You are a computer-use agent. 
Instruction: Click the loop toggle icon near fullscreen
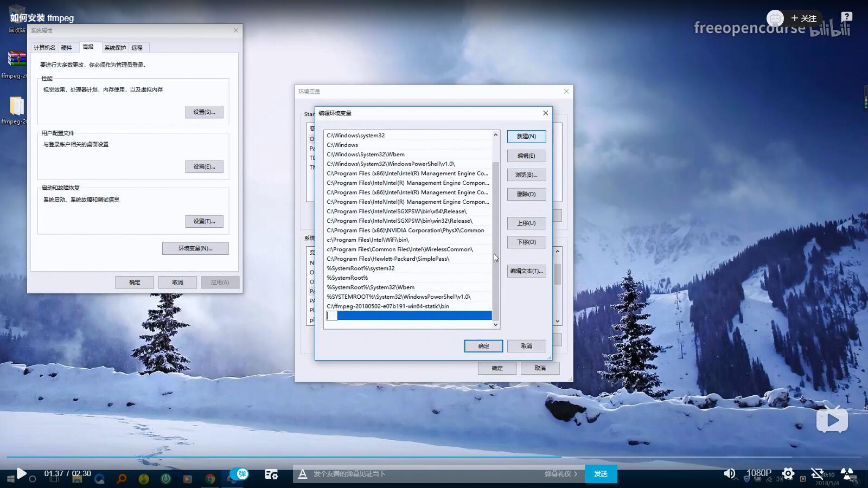point(817,473)
